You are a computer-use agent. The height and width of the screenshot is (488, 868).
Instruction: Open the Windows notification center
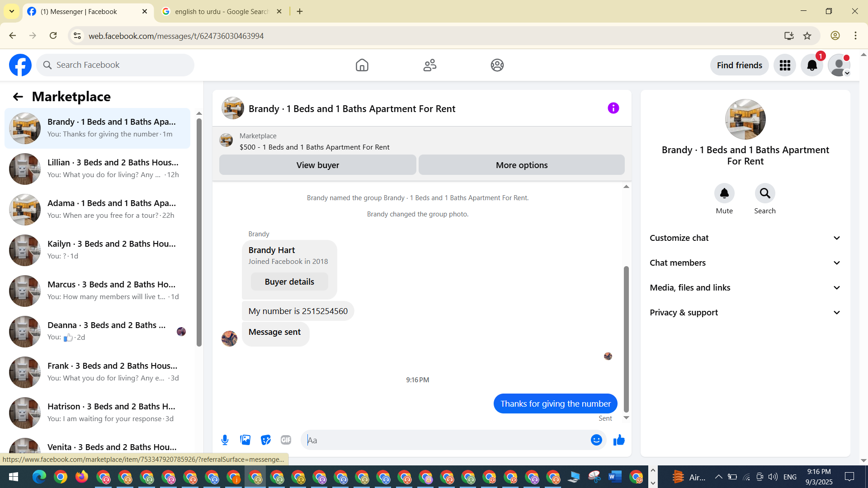[849, 477]
